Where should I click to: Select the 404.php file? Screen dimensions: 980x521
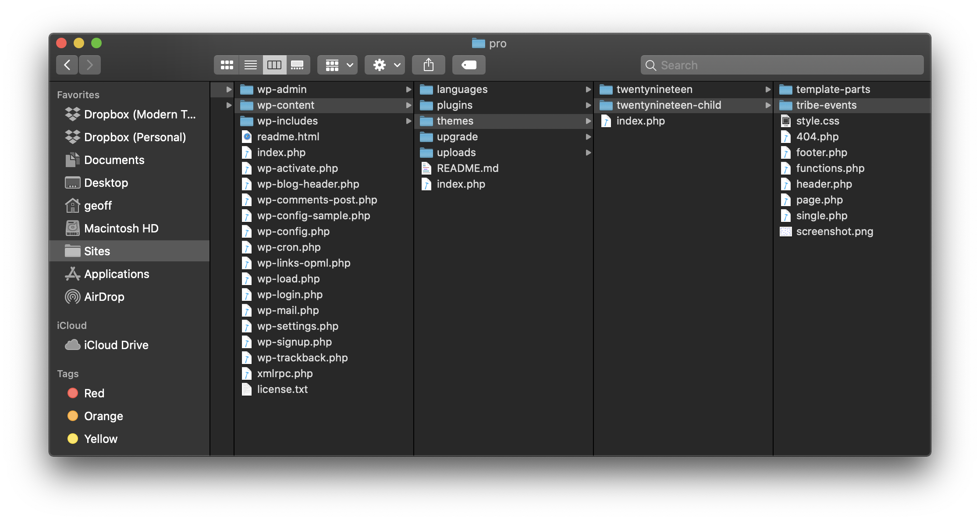[x=852, y=137]
